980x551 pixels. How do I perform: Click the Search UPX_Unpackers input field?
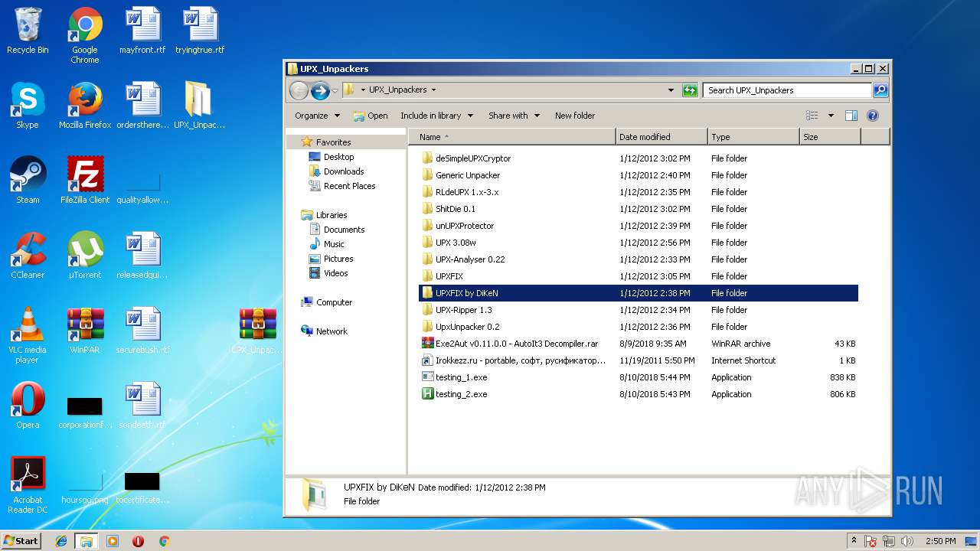tap(787, 90)
